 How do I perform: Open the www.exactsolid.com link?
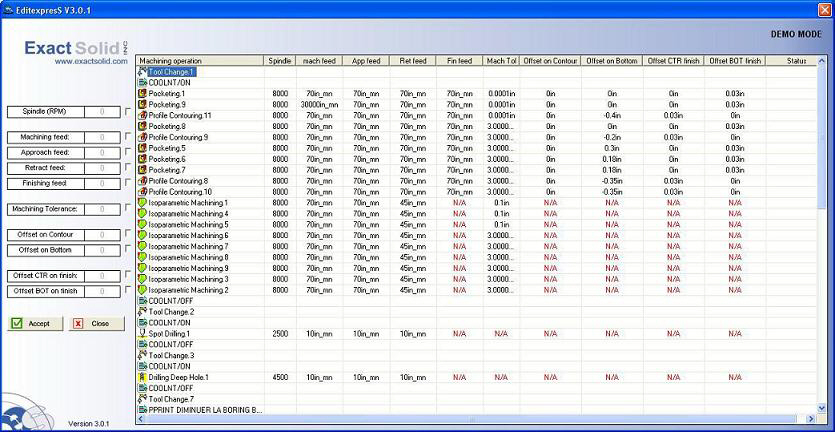(x=91, y=61)
